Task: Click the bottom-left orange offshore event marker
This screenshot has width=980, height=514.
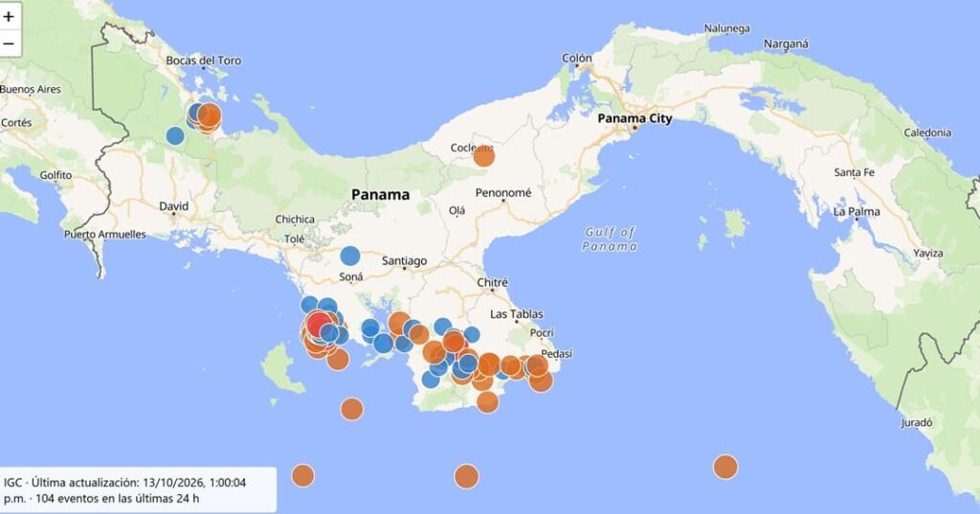Action: coord(303,475)
